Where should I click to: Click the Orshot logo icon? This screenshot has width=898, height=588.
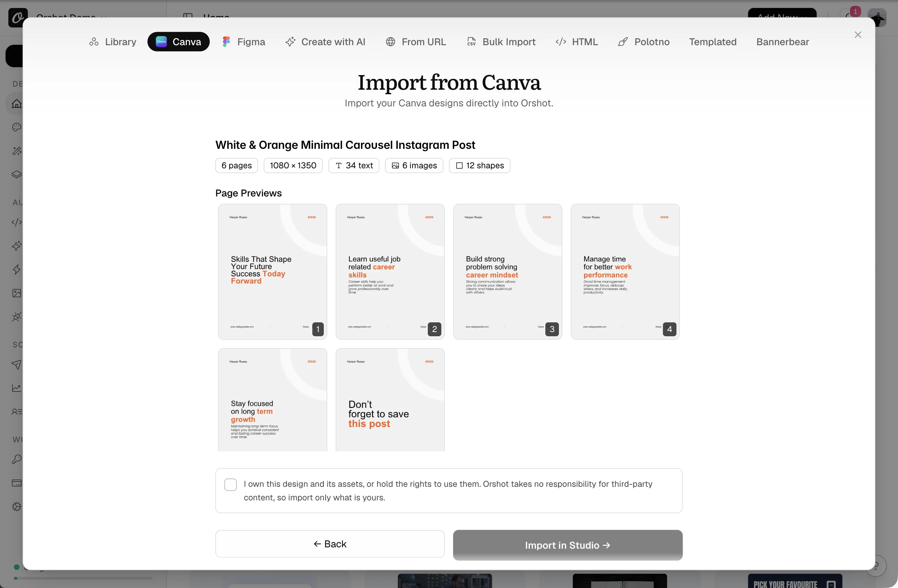click(18, 17)
